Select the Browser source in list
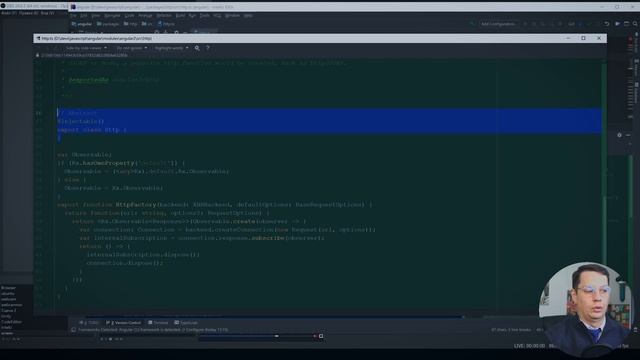 (8, 288)
